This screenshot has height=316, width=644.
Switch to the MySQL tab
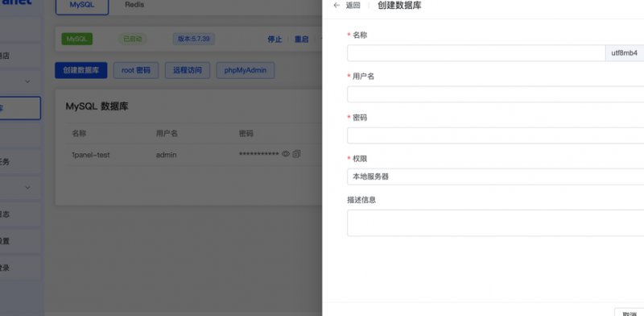82,6
